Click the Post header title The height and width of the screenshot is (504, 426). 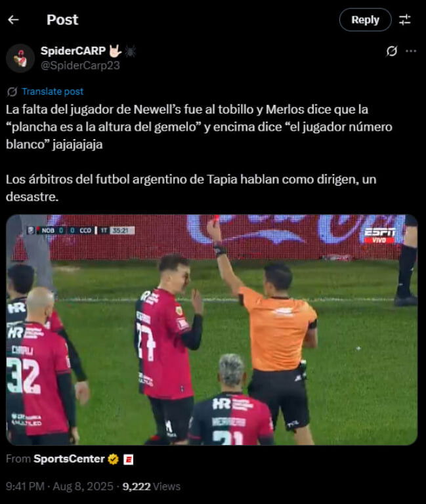coord(62,20)
